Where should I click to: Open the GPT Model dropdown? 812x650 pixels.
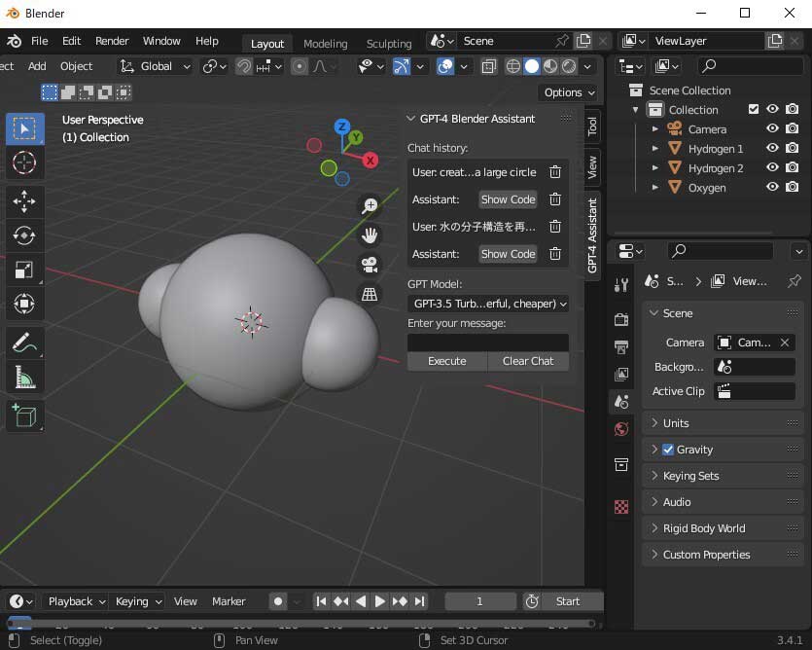click(x=488, y=304)
